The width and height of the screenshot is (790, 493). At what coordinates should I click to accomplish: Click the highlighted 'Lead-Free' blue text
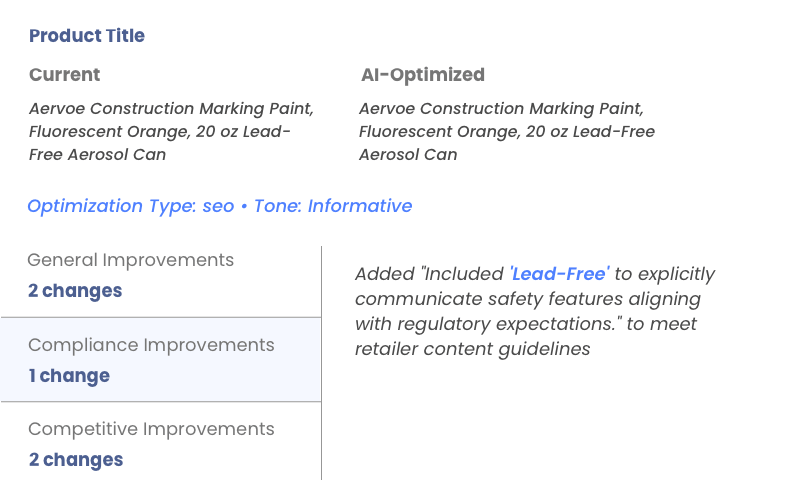click(x=559, y=274)
